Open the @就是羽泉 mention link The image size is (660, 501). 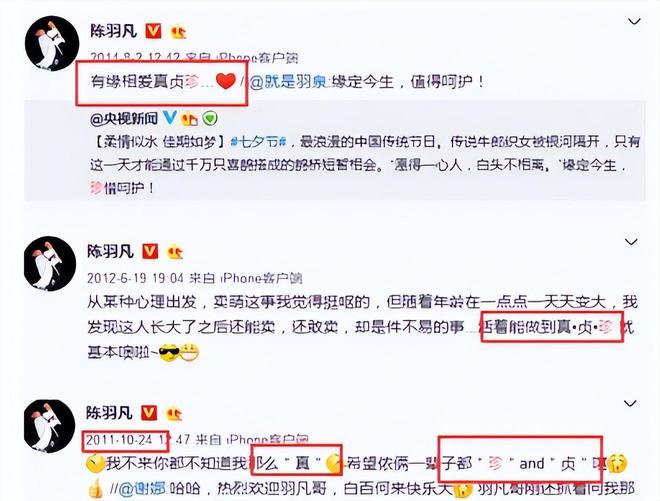click(x=287, y=81)
